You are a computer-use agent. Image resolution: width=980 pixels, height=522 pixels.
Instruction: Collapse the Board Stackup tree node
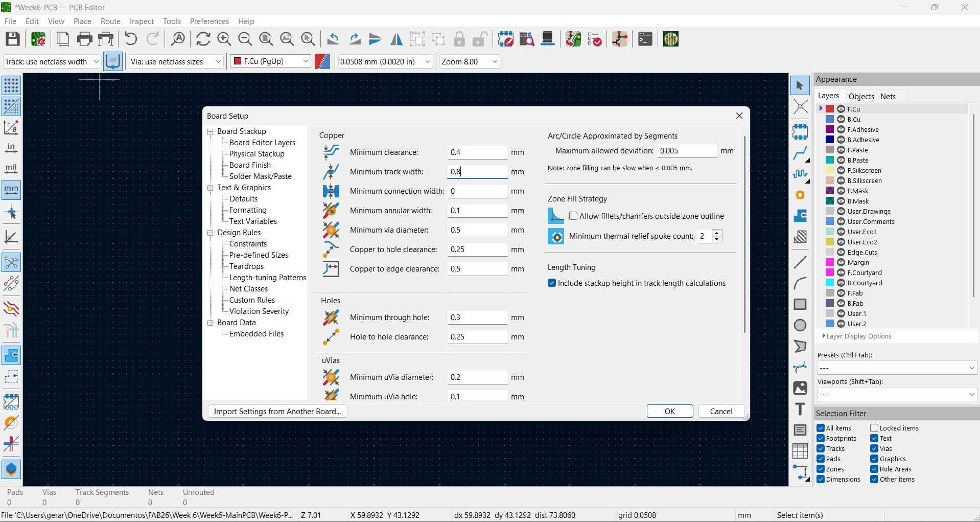[x=210, y=131]
